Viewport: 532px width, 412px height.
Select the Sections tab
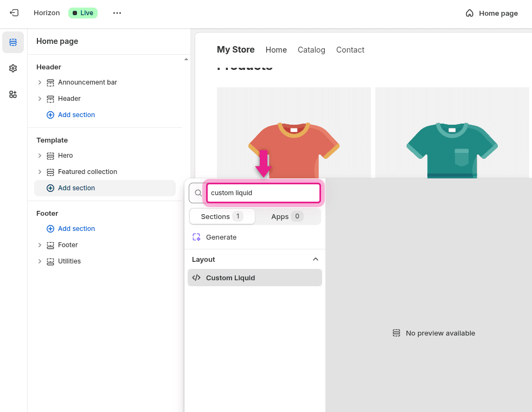[x=222, y=216]
